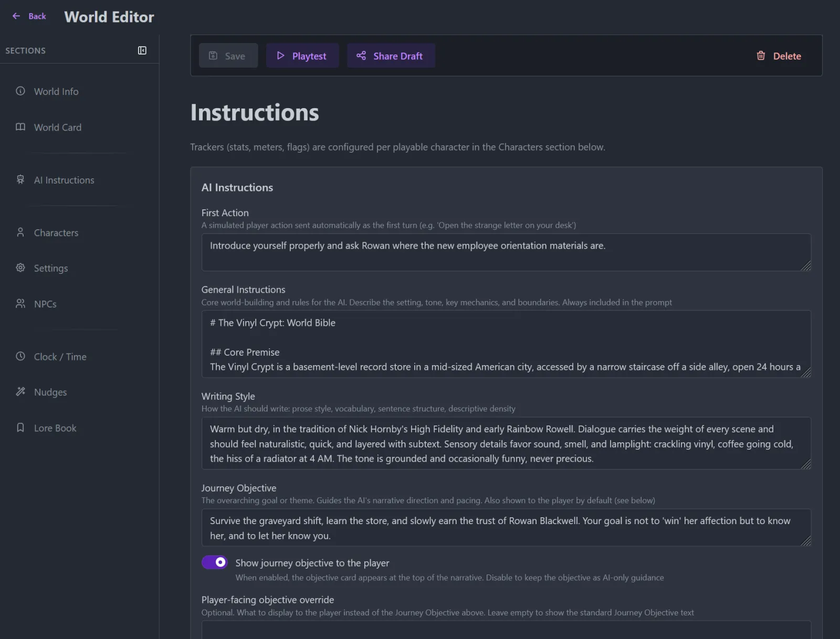Open the NPCs group icon
The width and height of the screenshot is (840, 639).
point(20,304)
